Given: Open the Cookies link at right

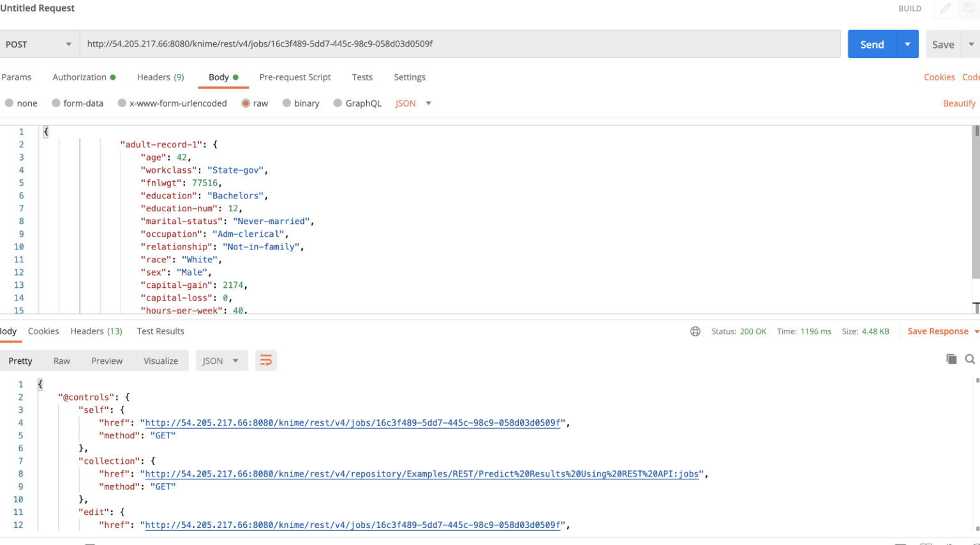Looking at the screenshot, I should pos(939,77).
